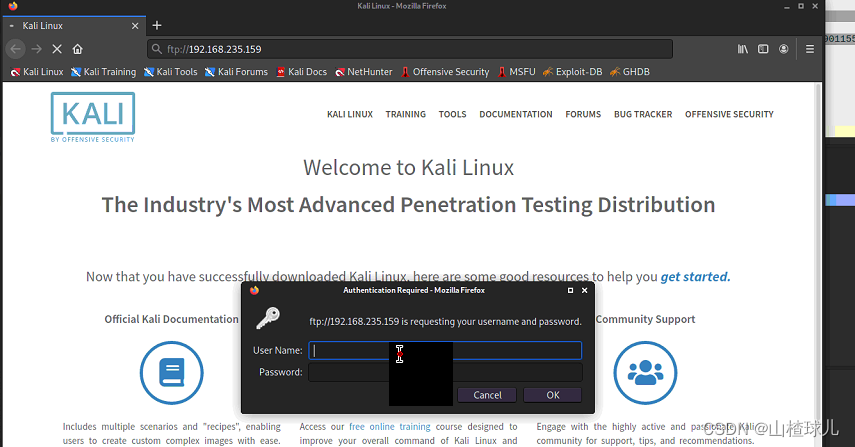Click the Official Kali Documentation book icon
Screen dimensions: 855x447
click(x=172, y=373)
